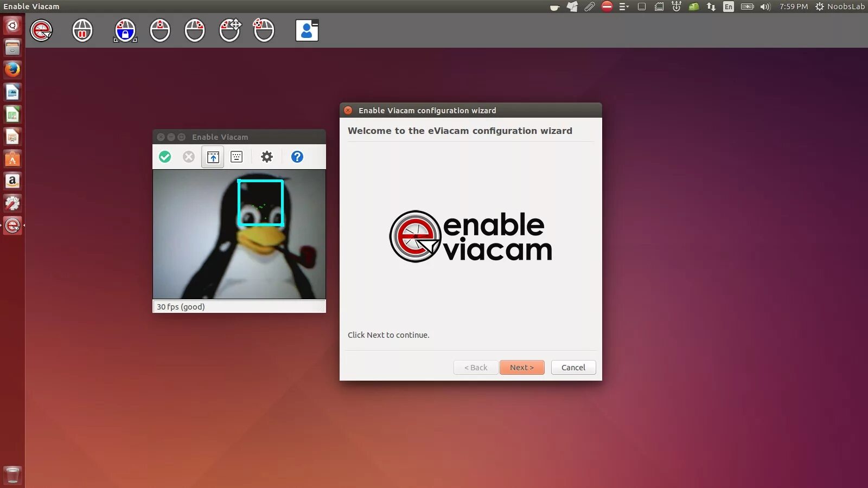868x488 pixels.
Task: Open the blue help question mark icon
Action: coord(297,157)
